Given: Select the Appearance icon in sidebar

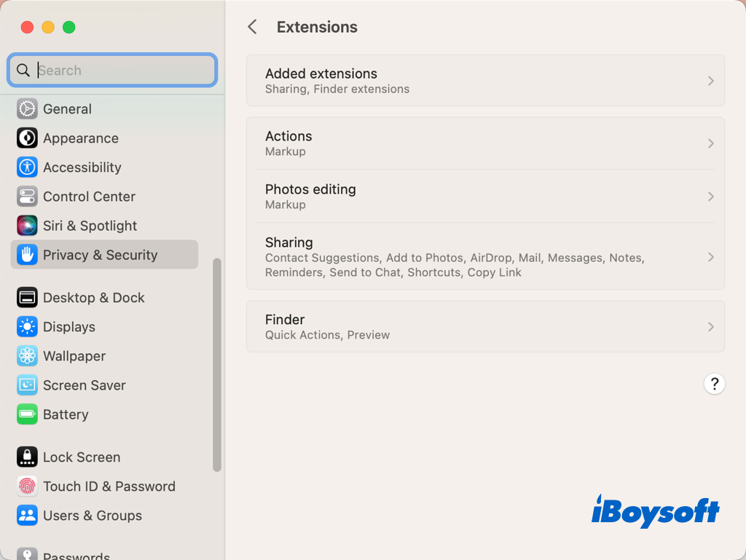Looking at the screenshot, I should point(27,138).
